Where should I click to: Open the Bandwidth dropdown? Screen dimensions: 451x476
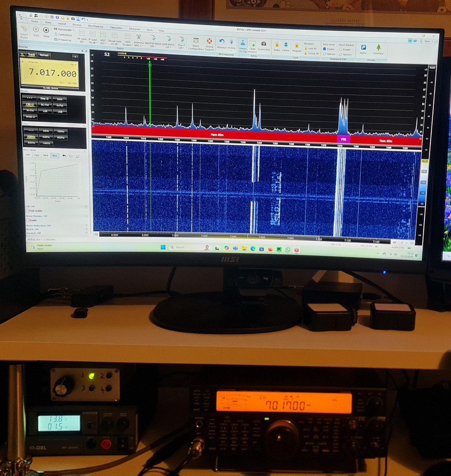pos(64,30)
